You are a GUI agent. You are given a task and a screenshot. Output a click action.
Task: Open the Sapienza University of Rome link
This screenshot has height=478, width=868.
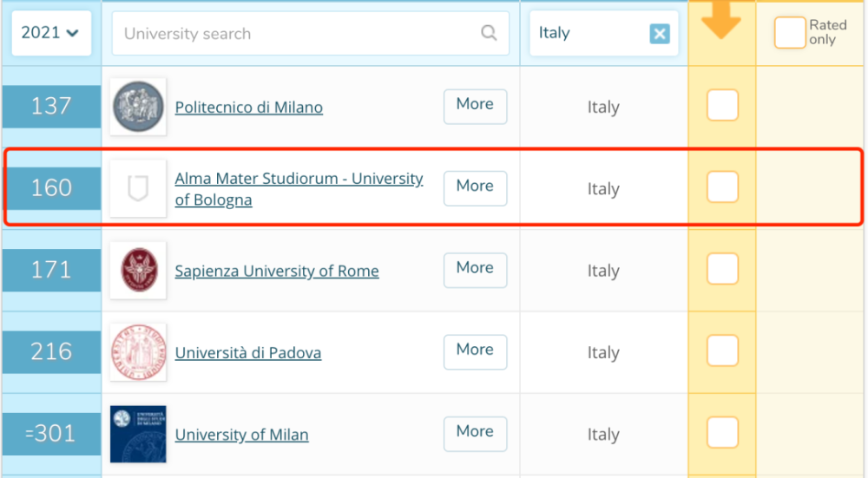pos(277,271)
